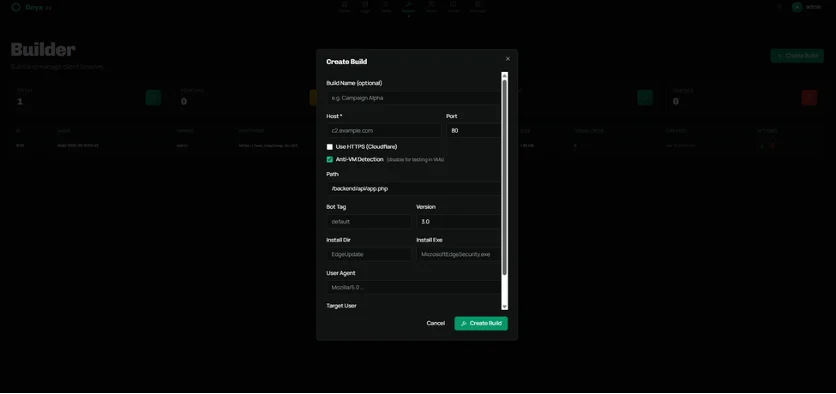This screenshot has width=836, height=394.
Task: Click the dialog scrollbar down arrow
Action: tap(504, 307)
